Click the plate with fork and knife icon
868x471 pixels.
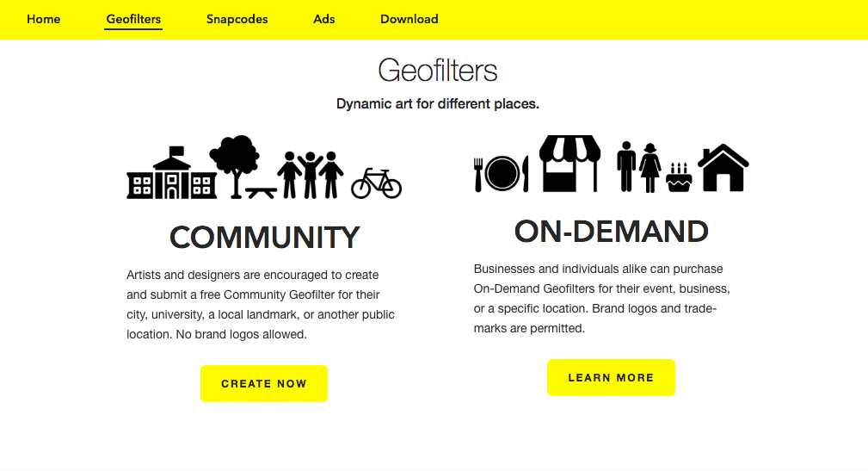[x=502, y=173]
